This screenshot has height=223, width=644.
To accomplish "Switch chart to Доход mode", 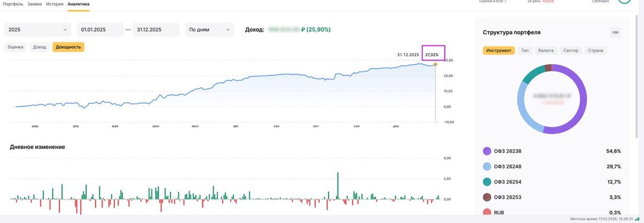I will 40,47.
